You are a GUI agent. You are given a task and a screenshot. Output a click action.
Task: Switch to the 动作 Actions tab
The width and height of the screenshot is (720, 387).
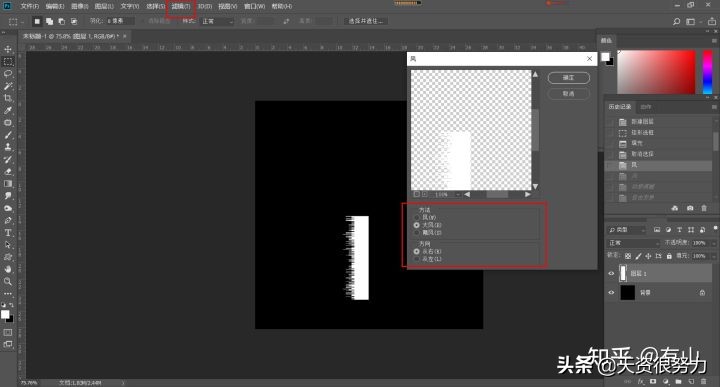[646, 107]
